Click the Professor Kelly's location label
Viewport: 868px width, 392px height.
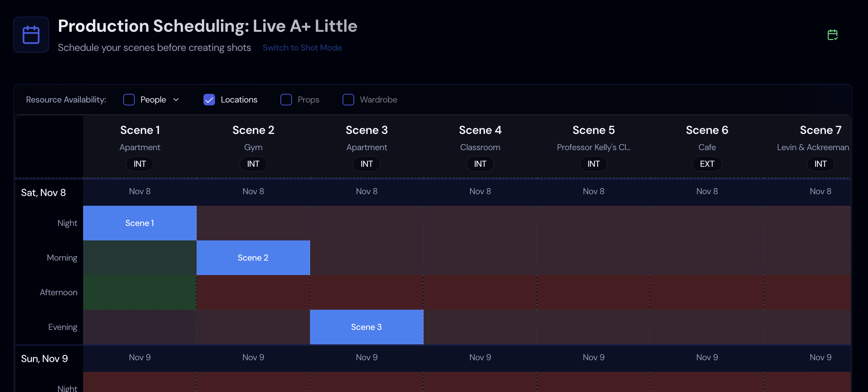(x=593, y=147)
